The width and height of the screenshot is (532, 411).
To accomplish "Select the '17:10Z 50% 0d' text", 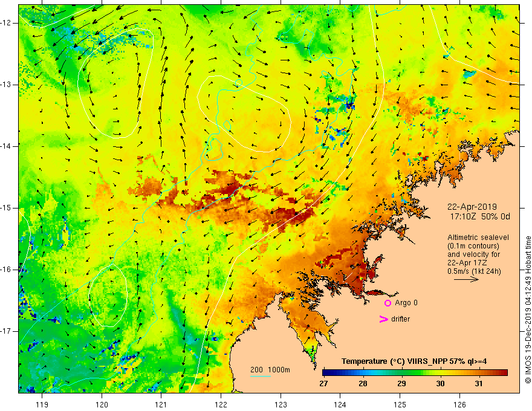I will click(x=480, y=216).
